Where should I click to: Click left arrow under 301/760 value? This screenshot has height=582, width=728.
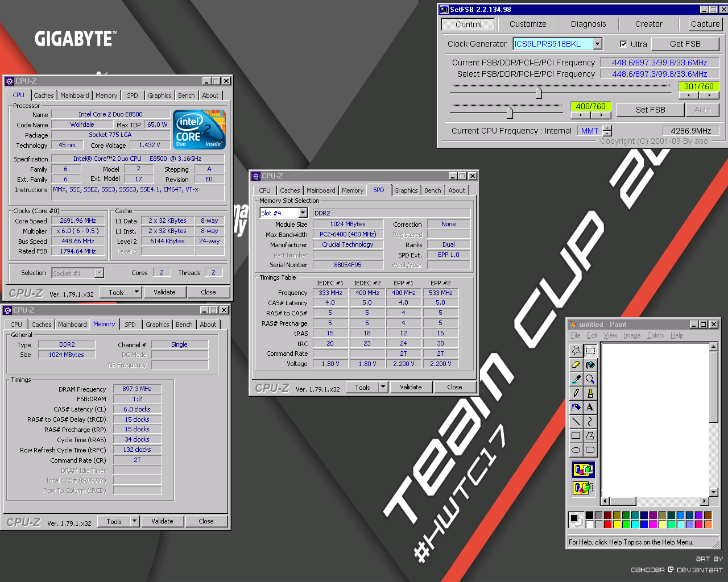coord(688,95)
